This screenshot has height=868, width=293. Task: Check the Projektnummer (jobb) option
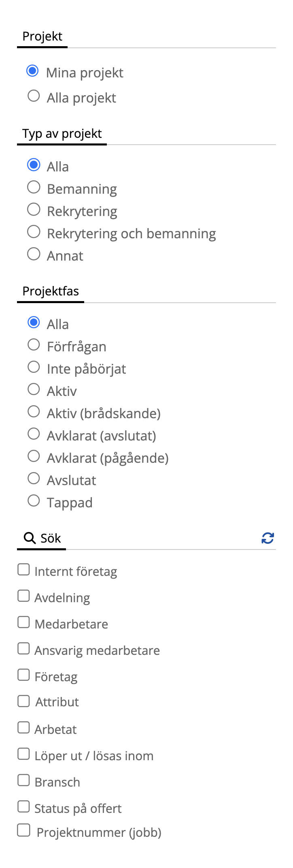pos(23,831)
